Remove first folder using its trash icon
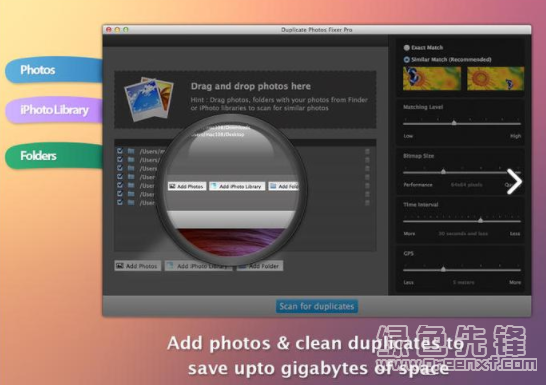Screen dimensions: 546x385 coord(367,151)
